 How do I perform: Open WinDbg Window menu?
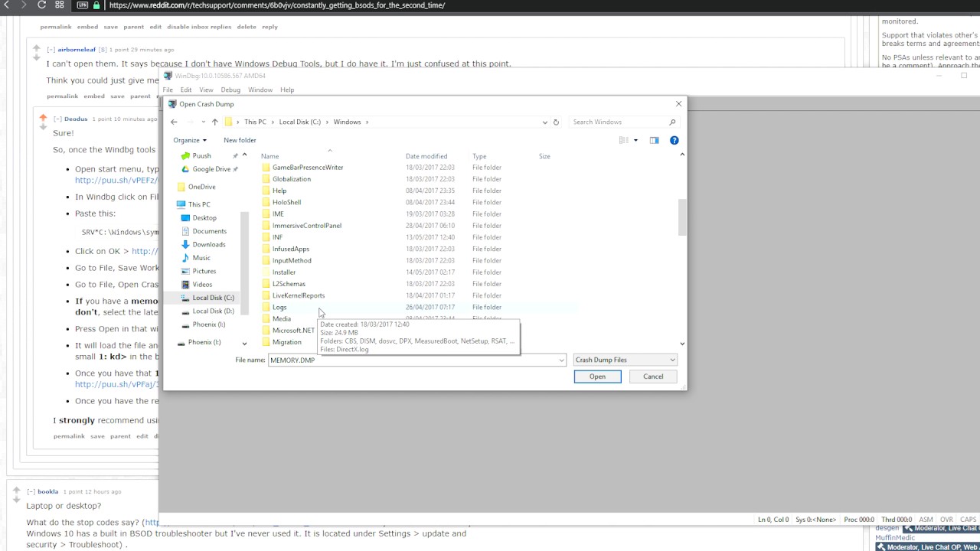click(x=260, y=90)
